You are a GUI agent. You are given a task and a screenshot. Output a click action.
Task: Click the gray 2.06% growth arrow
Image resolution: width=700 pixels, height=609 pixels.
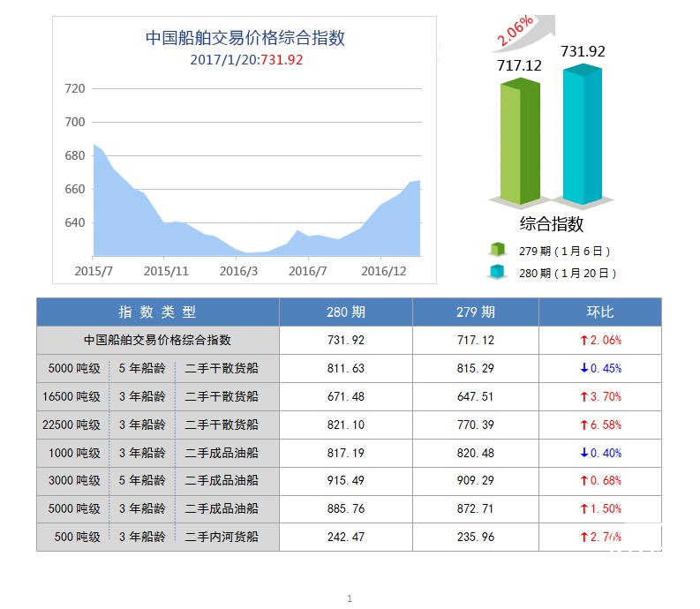(x=524, y=32)
